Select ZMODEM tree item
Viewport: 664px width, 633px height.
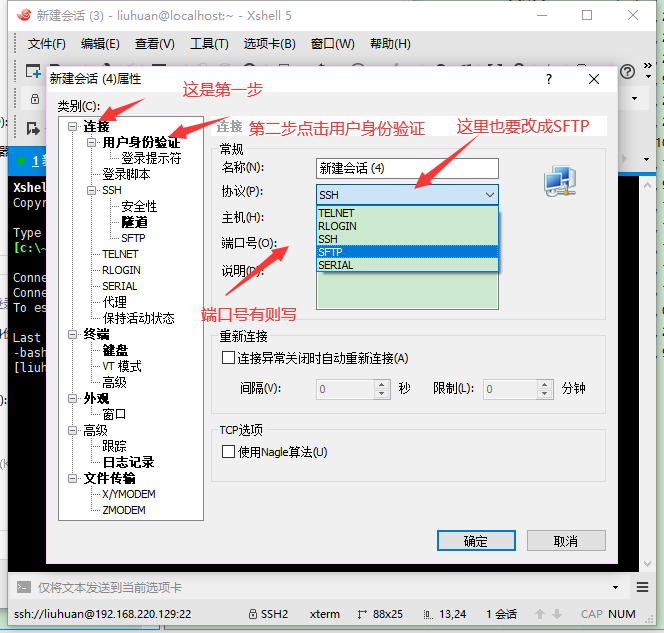click(124, 510)
